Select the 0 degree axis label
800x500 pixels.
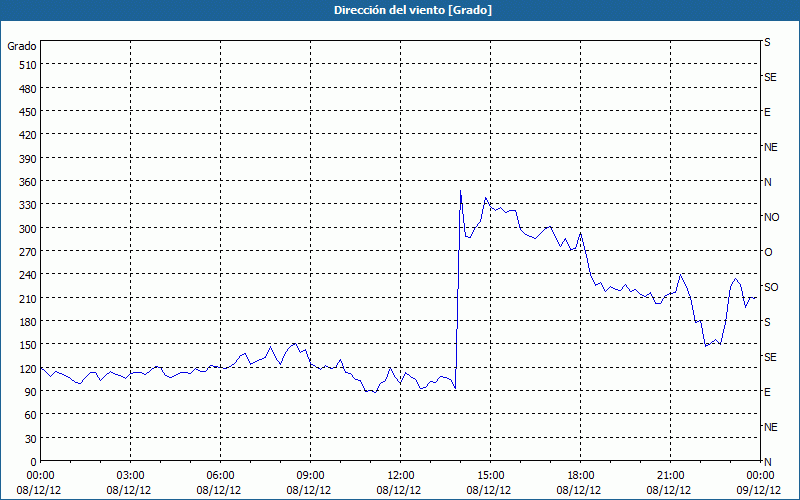(34, 462)
